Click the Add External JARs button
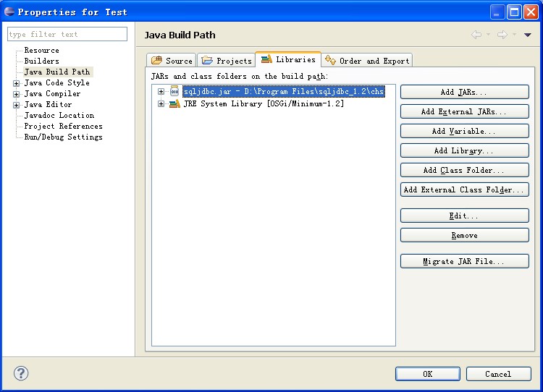 [x=464, y=111]
